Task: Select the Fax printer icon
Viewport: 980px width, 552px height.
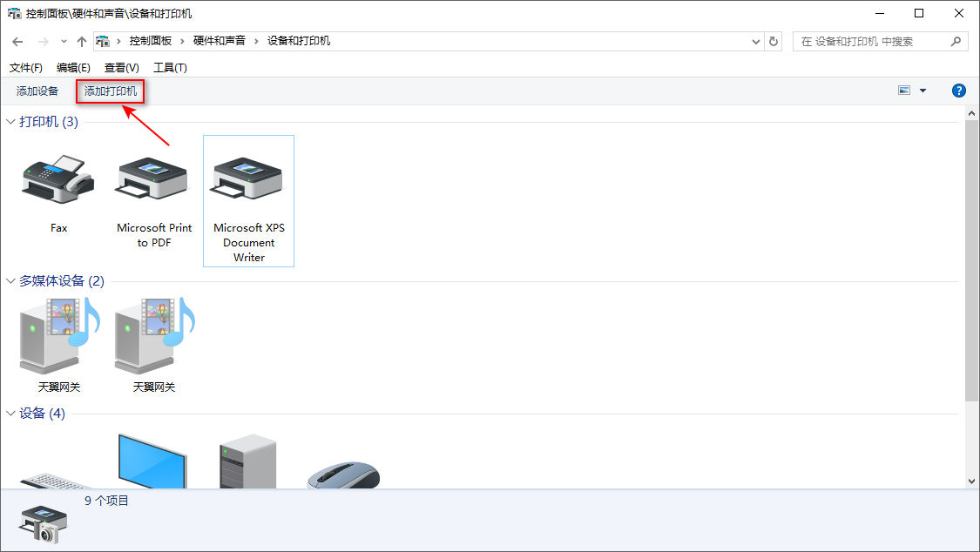Action: pos(58,180)
